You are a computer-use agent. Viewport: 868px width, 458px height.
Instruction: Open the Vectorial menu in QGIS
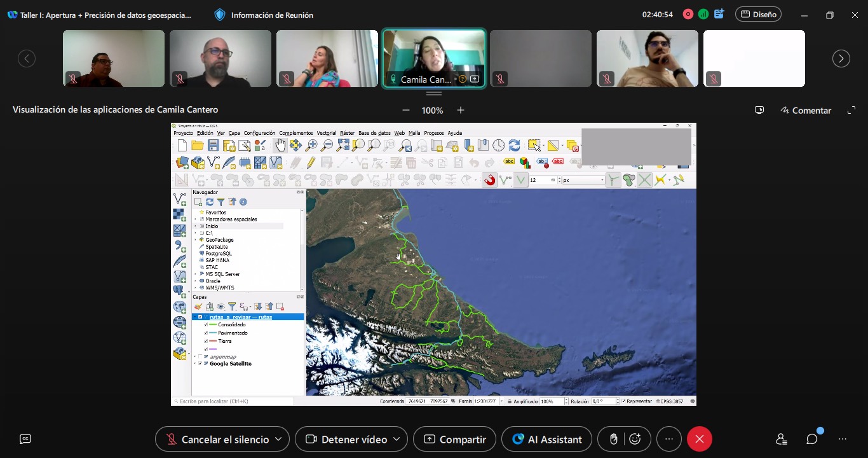pyautogui.click(x=326, y=133)
